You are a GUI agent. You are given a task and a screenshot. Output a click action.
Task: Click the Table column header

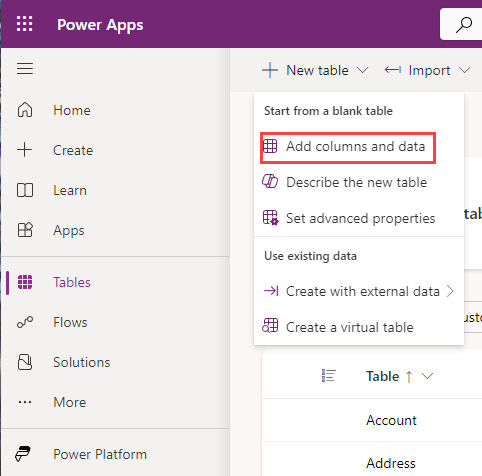tap(382, 376)
